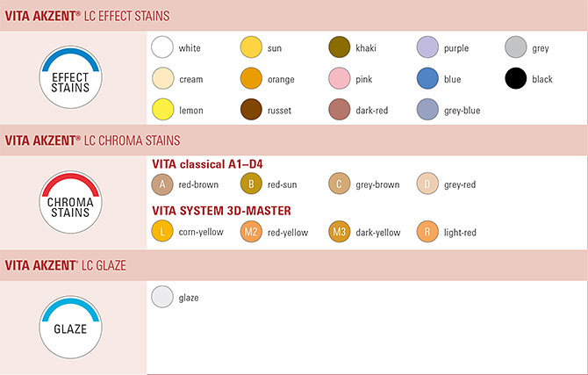Select the M3 dark-yellow chroma circle
The width and height of the screenshot is (588, 375).
(340, 232)
